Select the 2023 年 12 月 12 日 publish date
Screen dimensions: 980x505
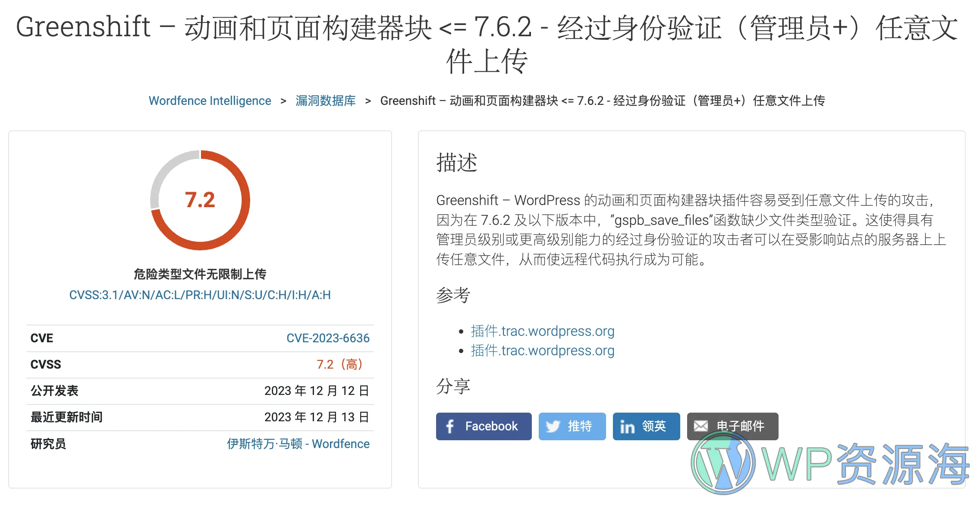pyautogui.click(x=317, y=391)
